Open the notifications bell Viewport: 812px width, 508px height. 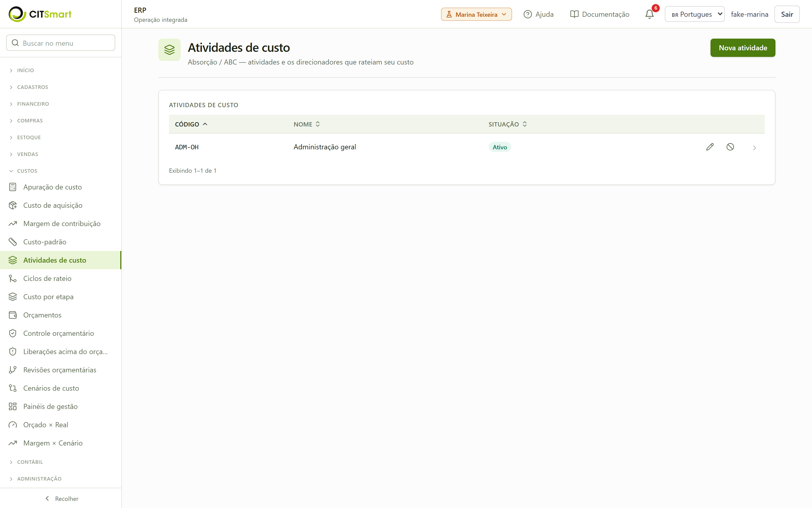(x=649, y=14)
